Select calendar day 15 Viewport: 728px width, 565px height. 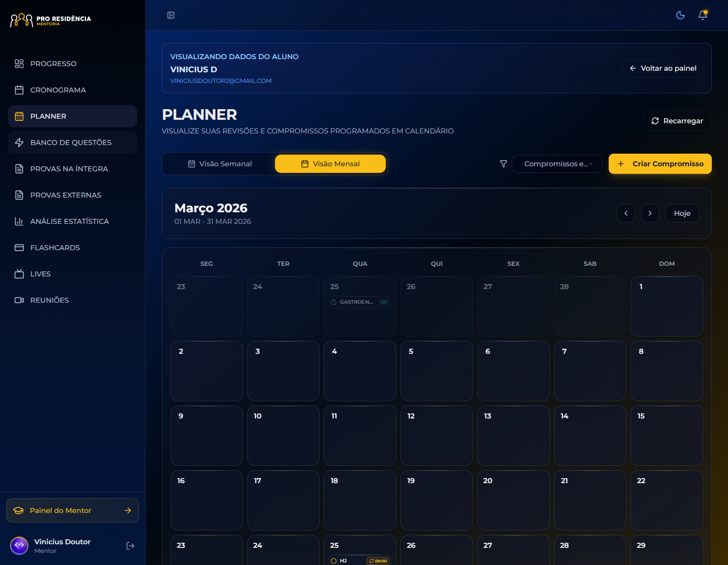click(x=667, y=436)
